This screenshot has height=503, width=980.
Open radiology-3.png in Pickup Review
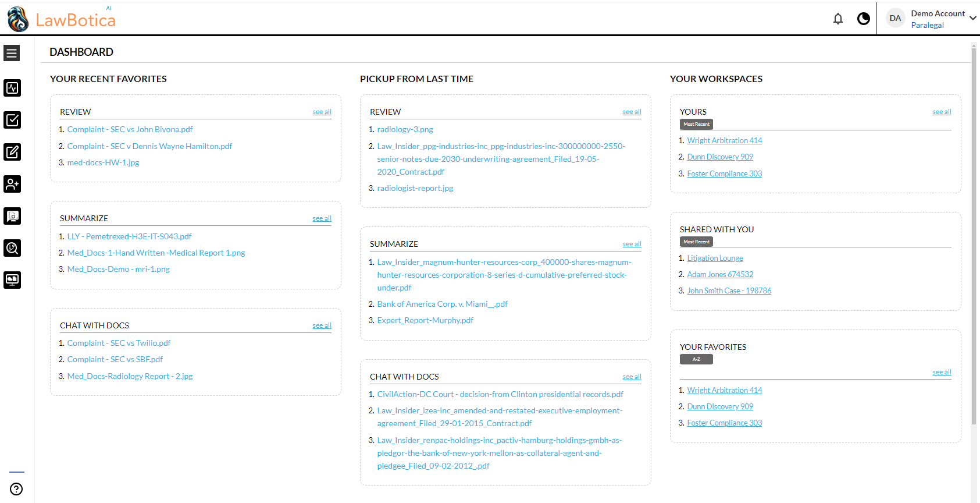pos(405,129)
